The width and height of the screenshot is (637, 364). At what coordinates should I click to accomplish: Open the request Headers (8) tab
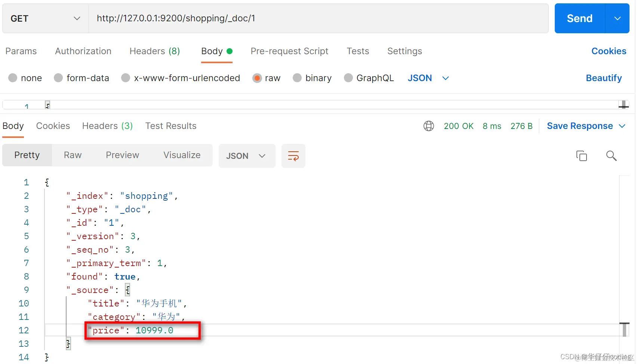(x=155, y=51)
